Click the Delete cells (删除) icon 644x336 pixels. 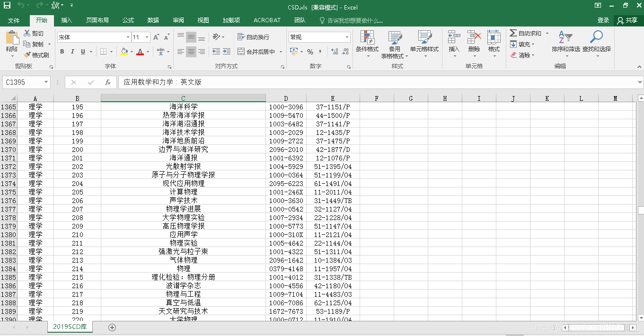(x=474, y=37)
